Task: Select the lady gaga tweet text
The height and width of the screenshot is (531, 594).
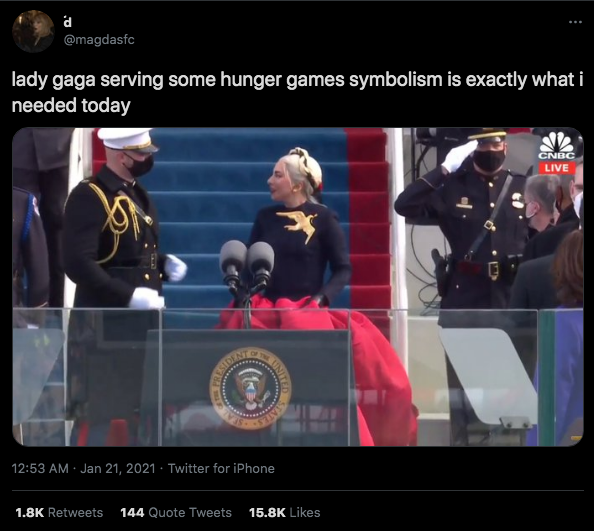Action: [297, 92]
